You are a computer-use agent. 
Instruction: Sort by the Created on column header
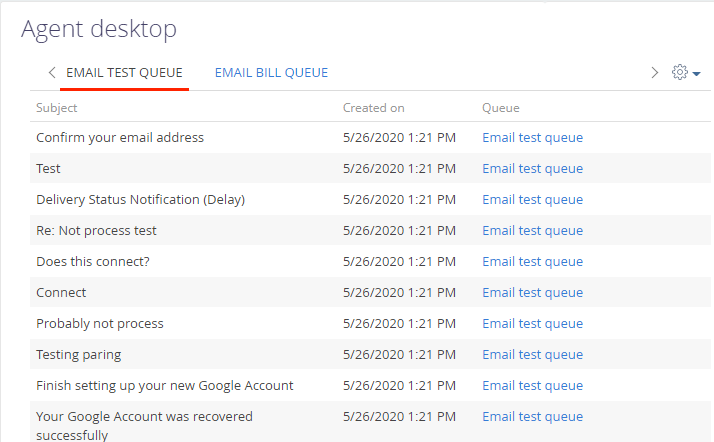pyautogui.click(x=373, y=108)
